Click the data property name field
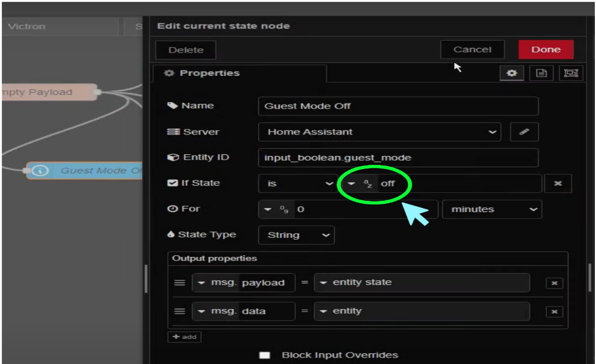This screenshot has width=596, height=364. tap(267, 311)
